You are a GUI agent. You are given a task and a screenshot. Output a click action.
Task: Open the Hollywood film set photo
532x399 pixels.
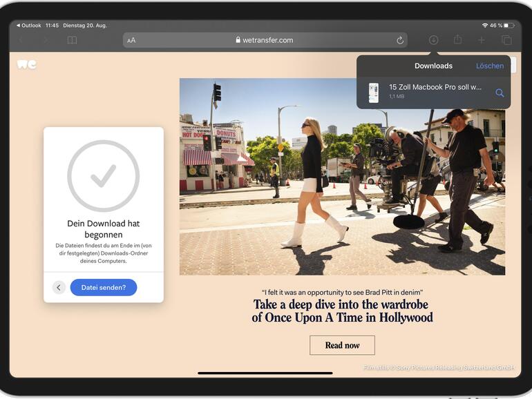[342, 177]
